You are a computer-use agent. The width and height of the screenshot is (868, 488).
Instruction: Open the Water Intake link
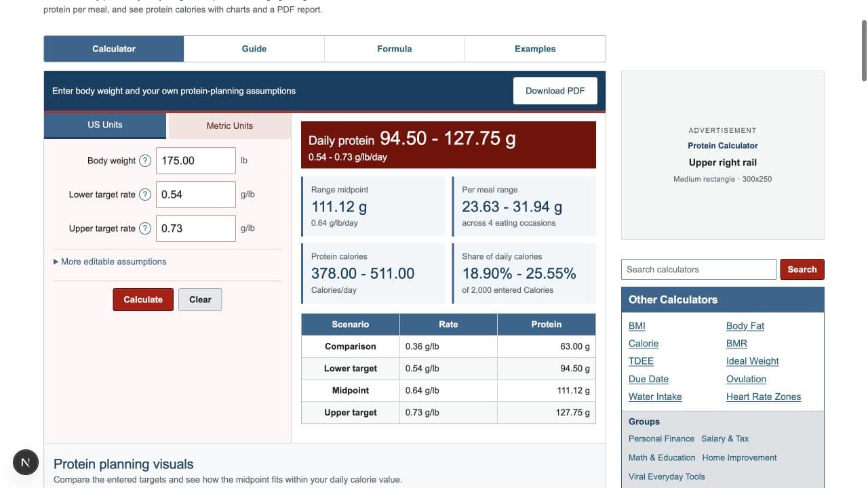(x=655, y=396)
